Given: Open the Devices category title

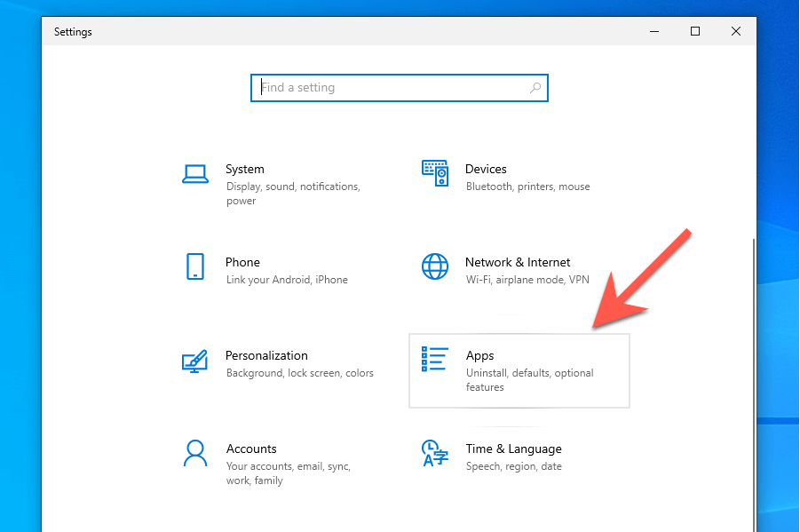Looking at the screenshot, I should click(x=486, y=169).
